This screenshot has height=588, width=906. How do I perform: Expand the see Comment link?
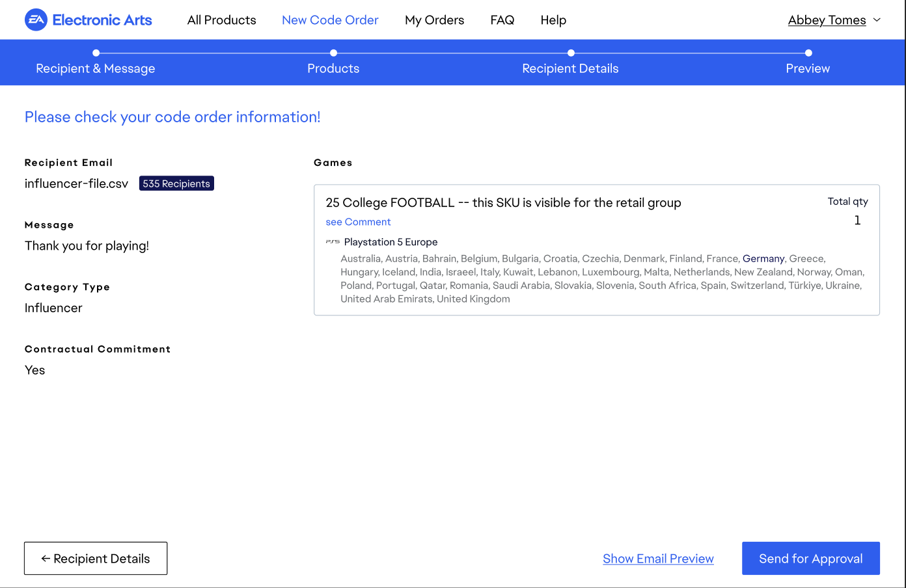coord(358,222)
